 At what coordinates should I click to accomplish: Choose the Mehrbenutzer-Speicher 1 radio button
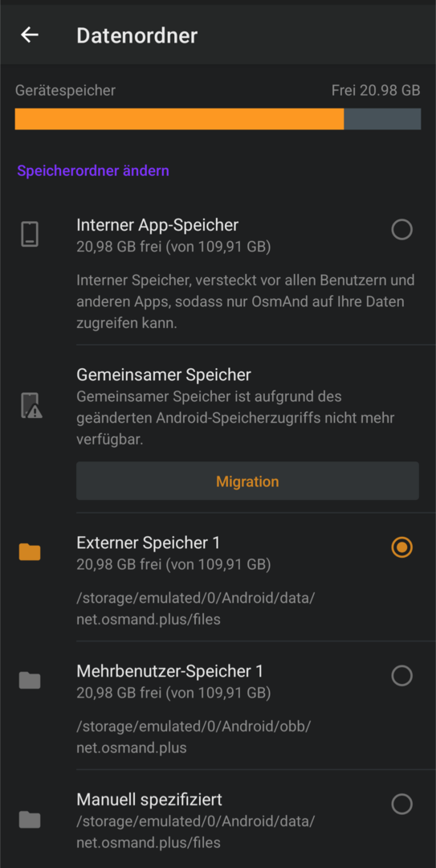coord(401,675)
